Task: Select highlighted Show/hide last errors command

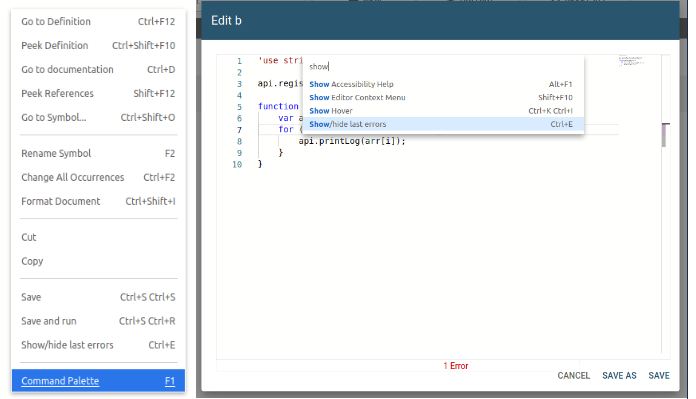Action: pos(443,124)
